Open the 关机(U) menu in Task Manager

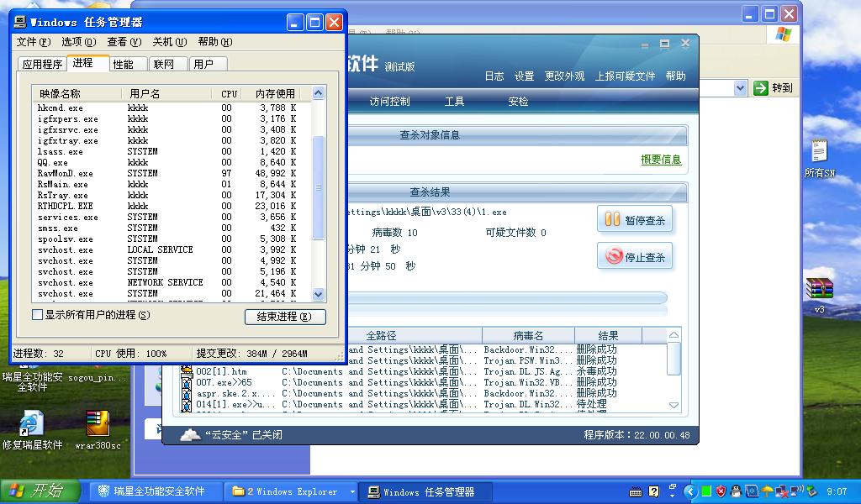(x=170, y=42)
